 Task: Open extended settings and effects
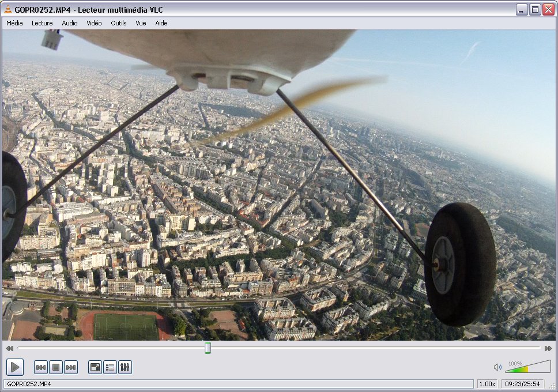125,367
